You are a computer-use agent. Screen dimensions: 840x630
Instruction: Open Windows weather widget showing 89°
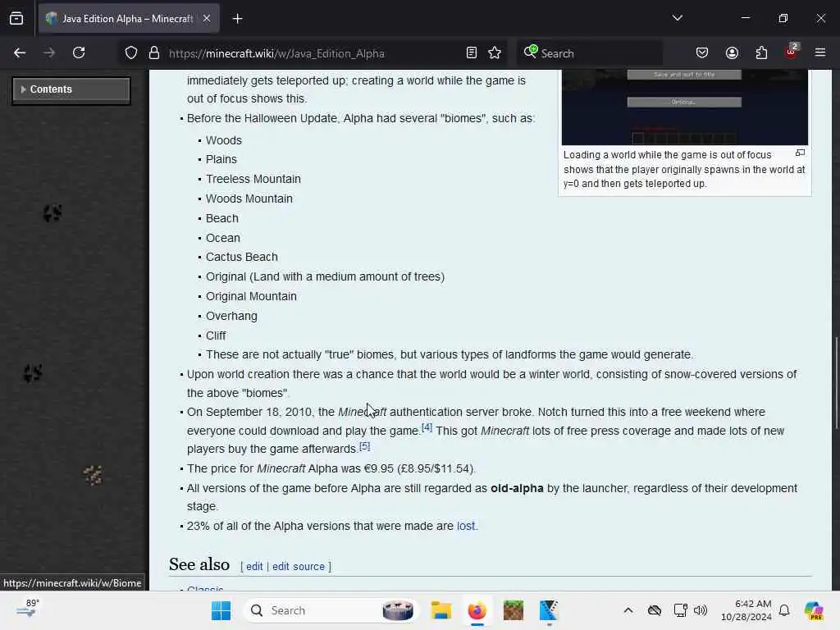[x=27, y=609]
